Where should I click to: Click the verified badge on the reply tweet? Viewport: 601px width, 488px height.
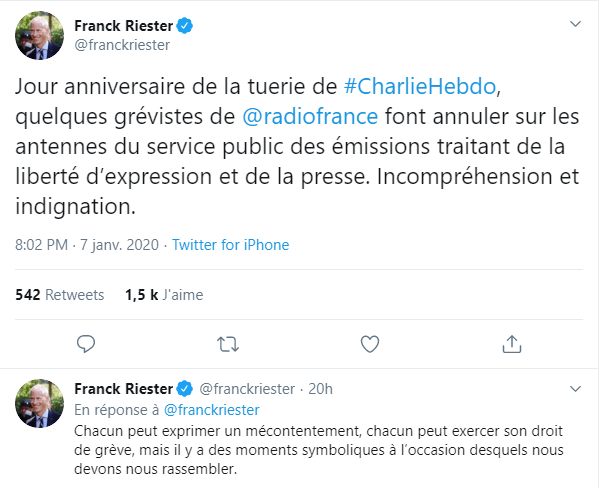[186, 389]
